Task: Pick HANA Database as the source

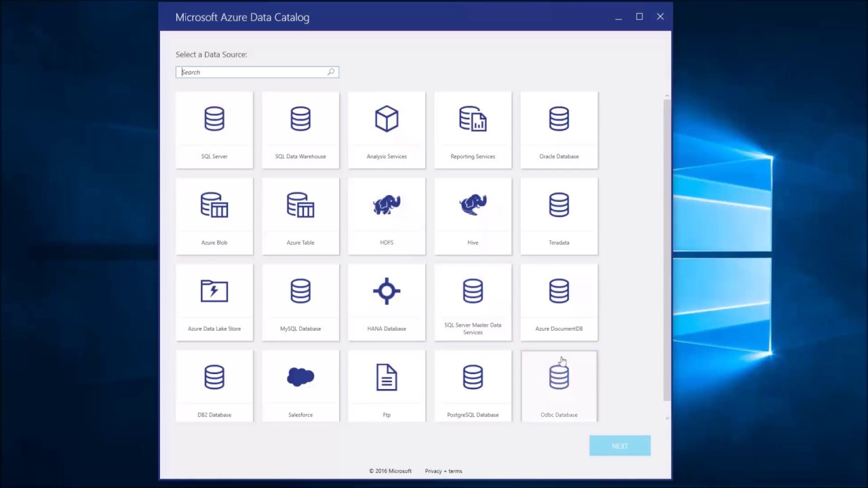Action: point(387,302)
